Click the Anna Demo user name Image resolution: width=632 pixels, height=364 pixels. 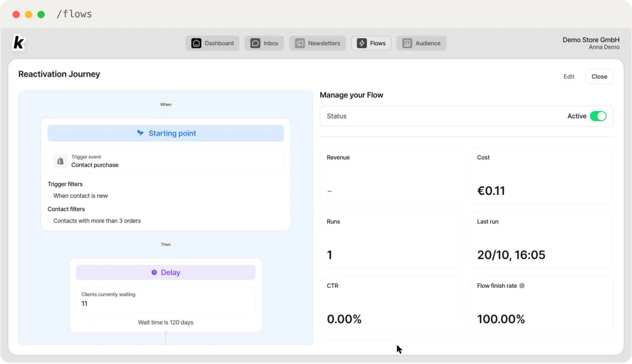[604, 47]
